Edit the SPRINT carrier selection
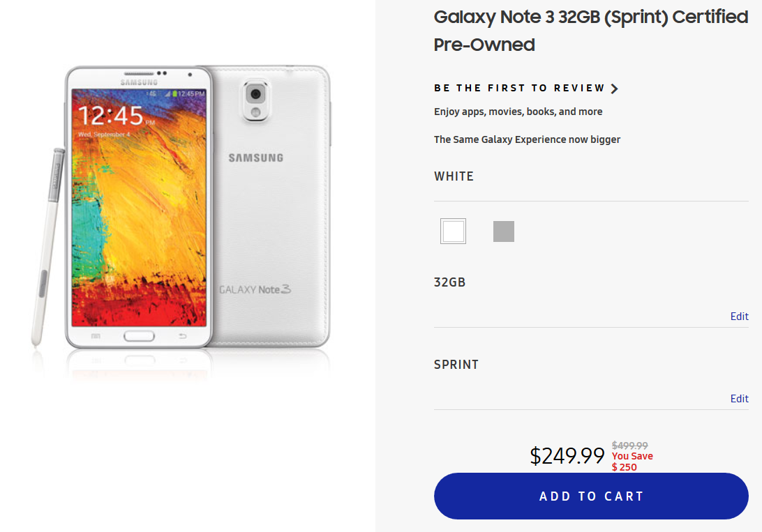 click(x=739, y=398)
